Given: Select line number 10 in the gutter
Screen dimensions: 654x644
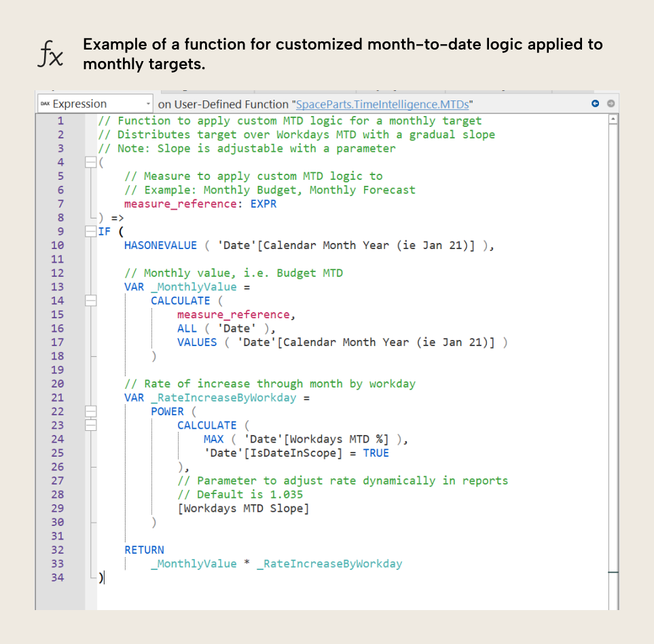Looking at the screenshot, I should tap(58, 245).
